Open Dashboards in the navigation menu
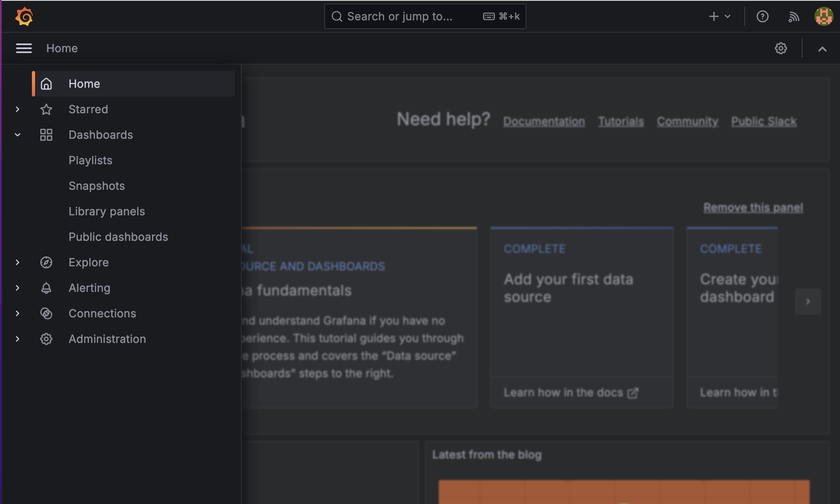840x504 pixels. (x=101, y=135)
